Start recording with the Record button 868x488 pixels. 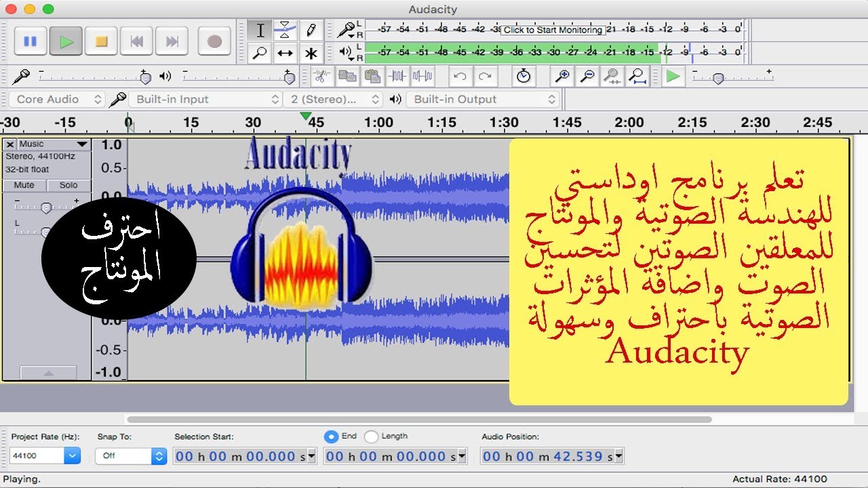tap(214, 41)
